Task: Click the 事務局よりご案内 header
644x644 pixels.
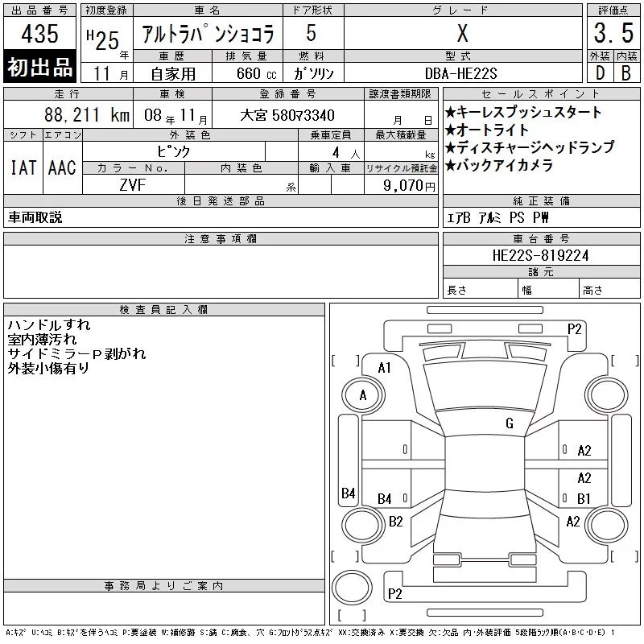Action: (164, 586)
